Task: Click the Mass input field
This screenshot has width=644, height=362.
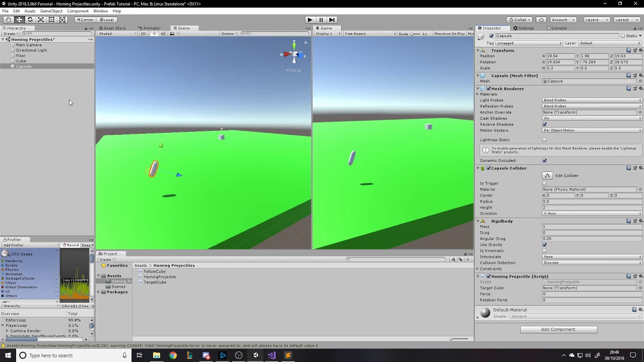Action: point(592,227)
